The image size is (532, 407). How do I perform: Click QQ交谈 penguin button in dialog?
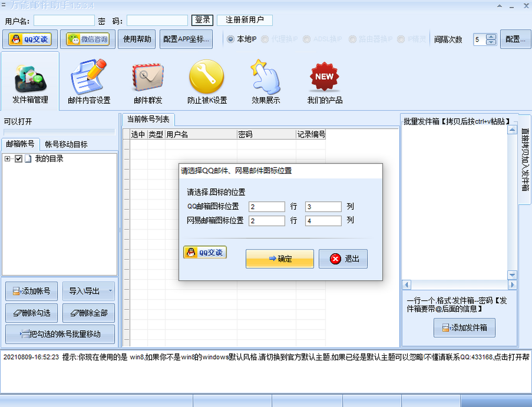(205, 252)
